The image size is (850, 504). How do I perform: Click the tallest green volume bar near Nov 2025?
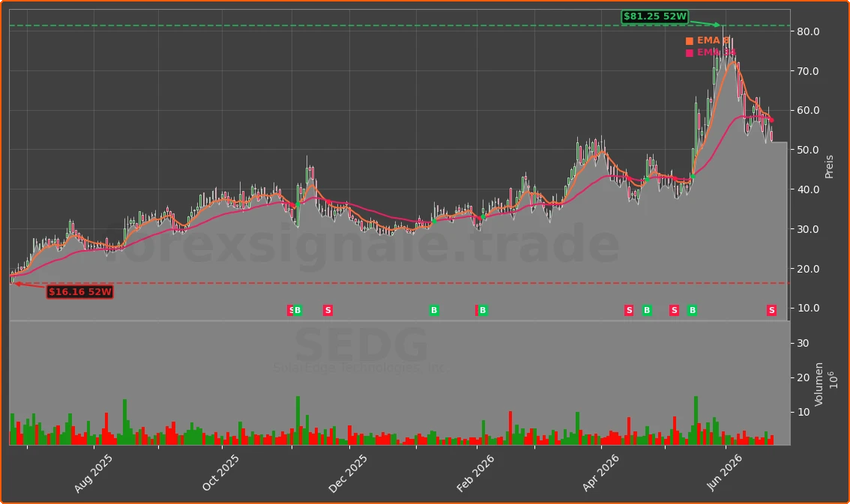(x=298, y=421)
